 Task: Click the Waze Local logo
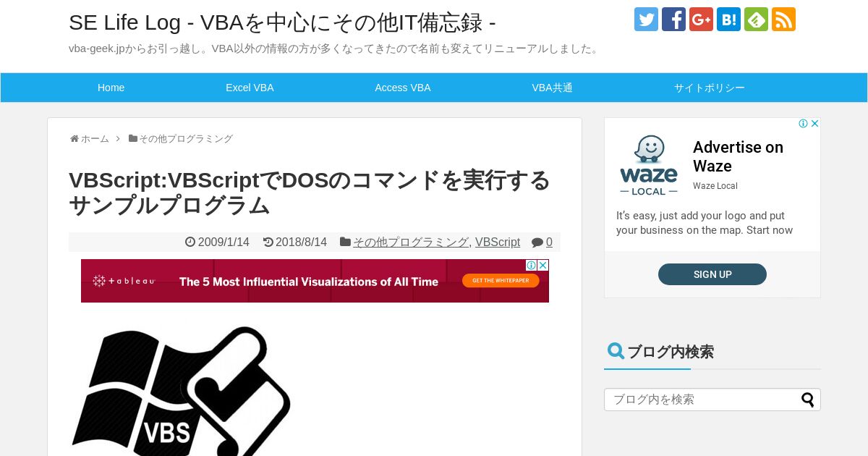point(649,165)
